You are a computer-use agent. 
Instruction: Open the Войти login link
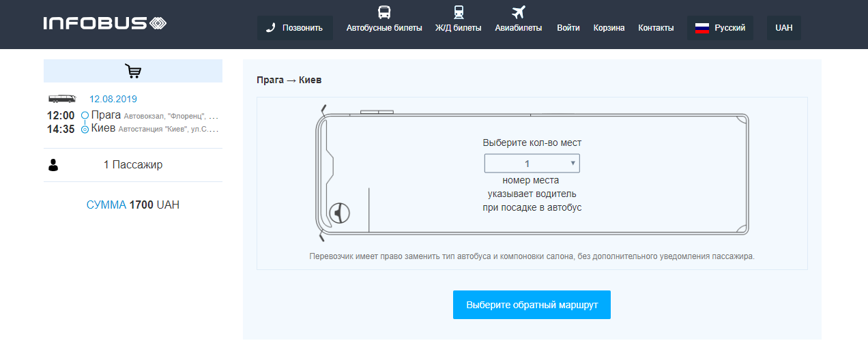tap(568, 28)
